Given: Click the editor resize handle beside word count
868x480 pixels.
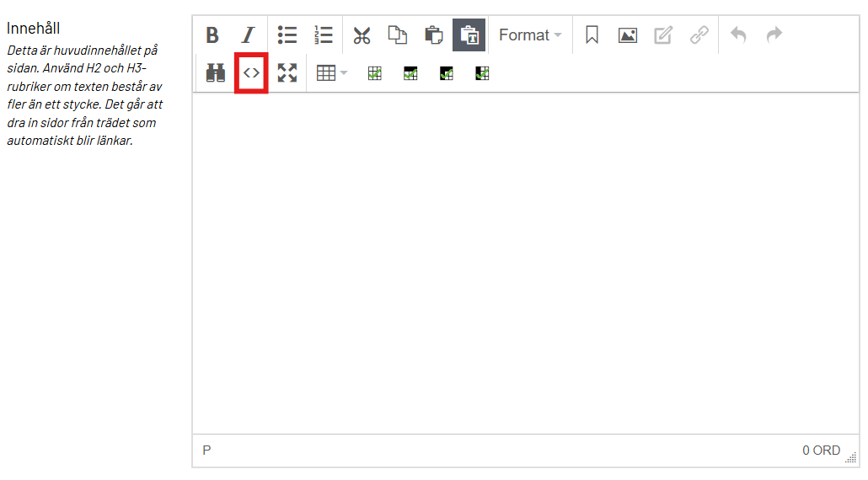Looking at the screenshot, I should [850, 456].
